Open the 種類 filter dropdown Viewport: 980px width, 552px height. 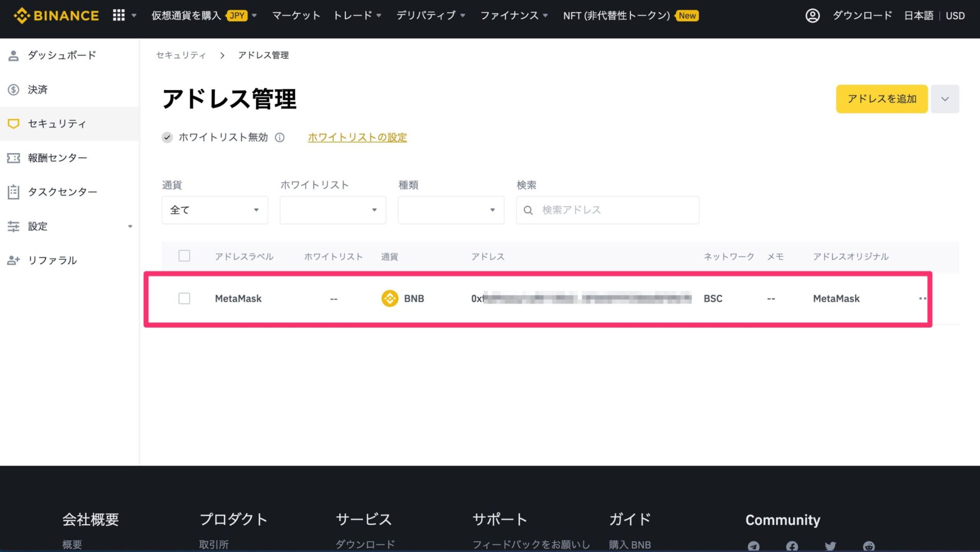(451, 210)
